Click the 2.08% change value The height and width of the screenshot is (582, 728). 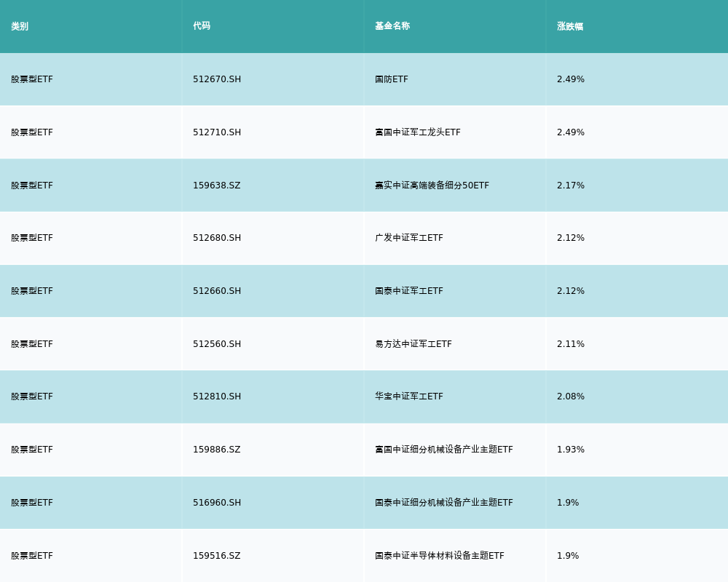571,396
